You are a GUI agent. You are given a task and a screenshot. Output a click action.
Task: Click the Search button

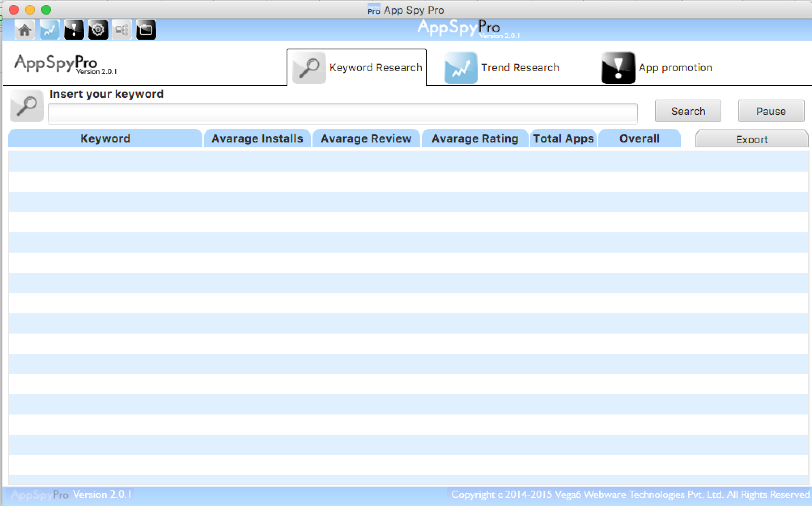[688, 111]
